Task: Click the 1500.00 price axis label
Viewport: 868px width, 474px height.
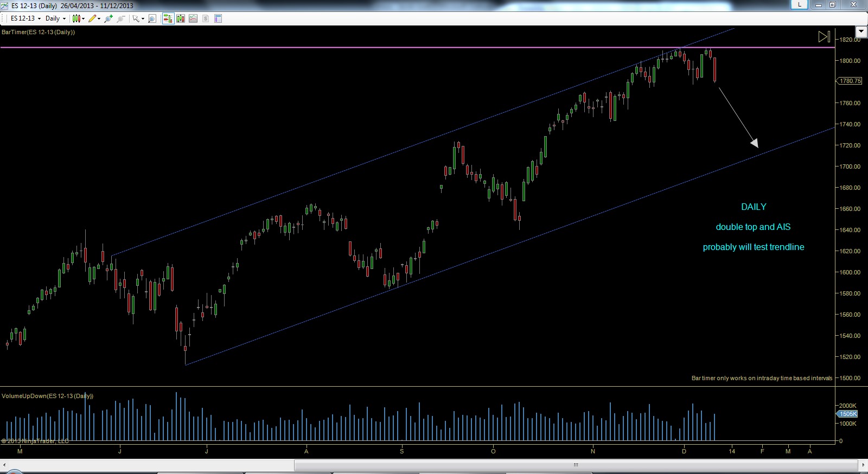Action: [850, 378]
